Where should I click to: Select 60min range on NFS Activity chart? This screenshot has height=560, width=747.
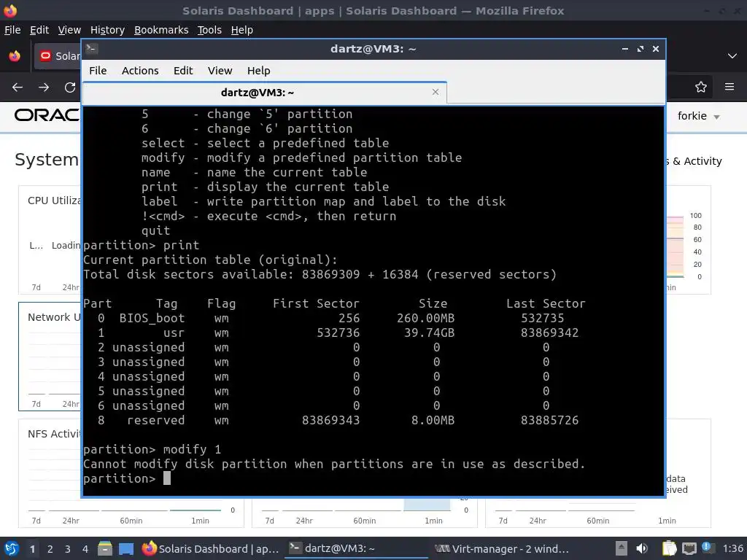[131, 521]
